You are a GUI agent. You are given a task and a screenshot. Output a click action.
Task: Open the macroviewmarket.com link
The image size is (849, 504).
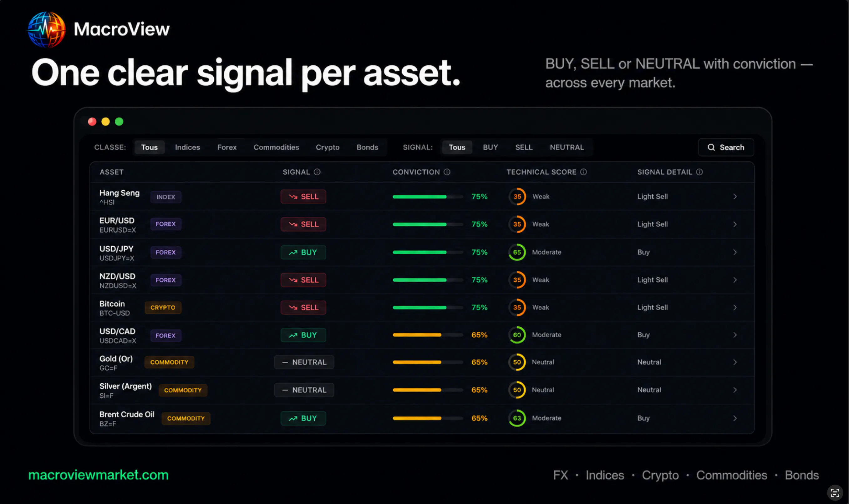[99, 475]
